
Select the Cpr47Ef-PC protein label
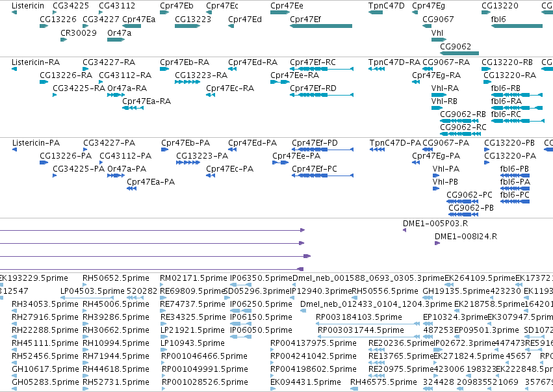[x=315, y=169]
